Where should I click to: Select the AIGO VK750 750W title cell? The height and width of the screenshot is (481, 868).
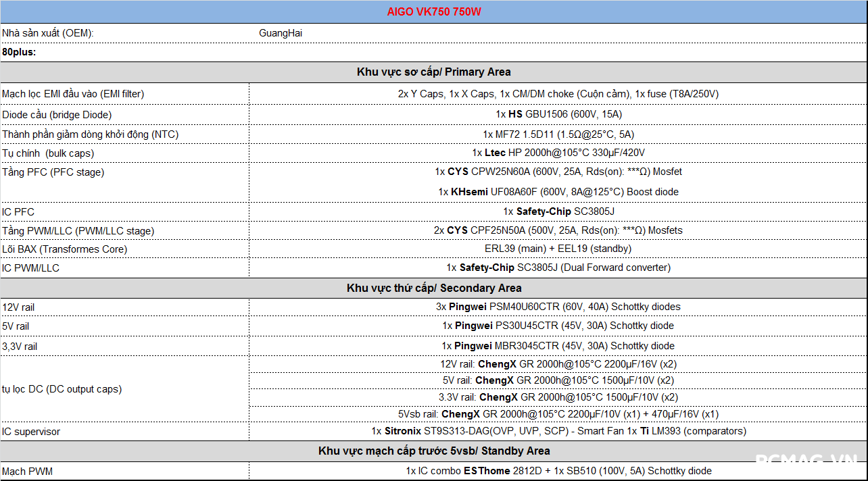click(434, 12)
